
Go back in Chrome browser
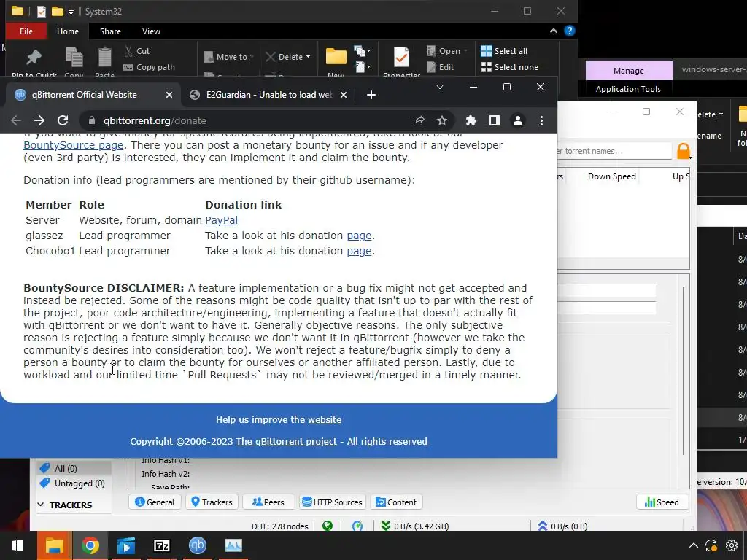coord(16,120)
